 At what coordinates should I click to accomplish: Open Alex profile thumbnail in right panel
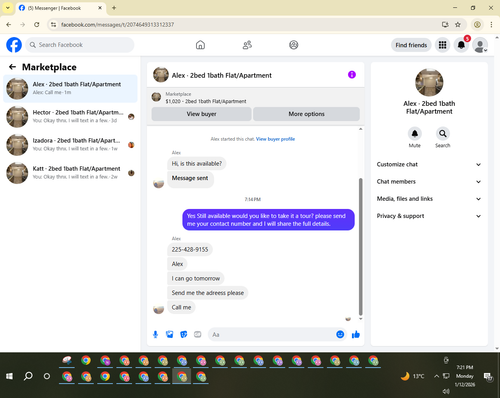429,82
